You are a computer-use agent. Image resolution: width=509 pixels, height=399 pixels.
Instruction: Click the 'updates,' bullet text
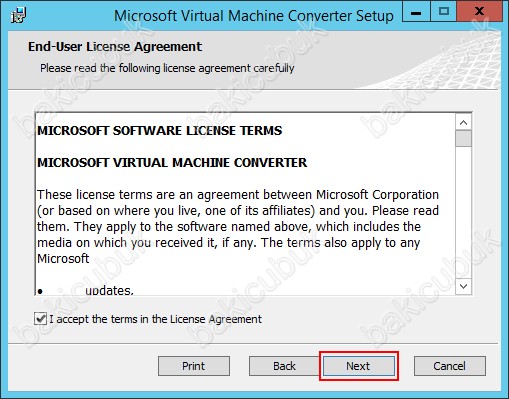109,290
